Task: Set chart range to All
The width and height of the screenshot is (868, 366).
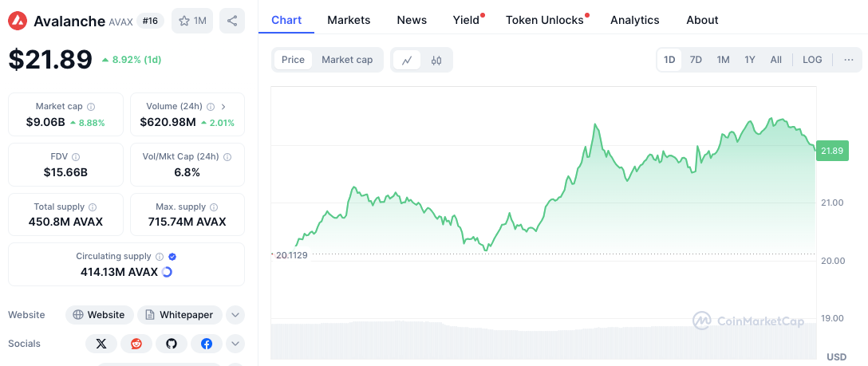Action: tap(776, 60)
